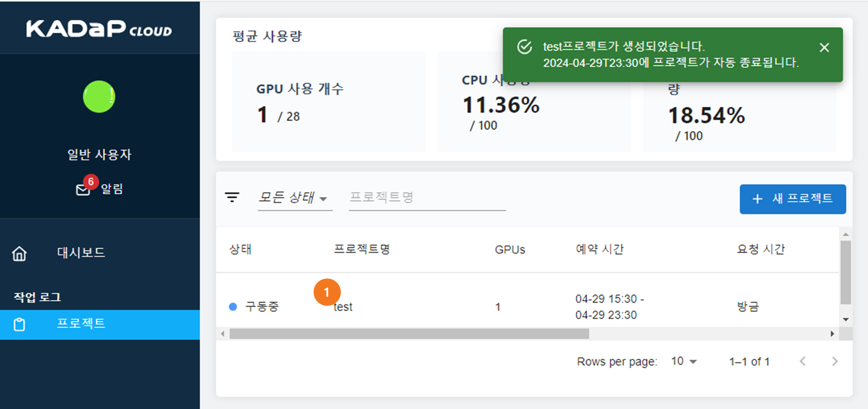868x409 pixels.
Task: Open the 모든 상태 status dropdown
Action: coord(293,198)
